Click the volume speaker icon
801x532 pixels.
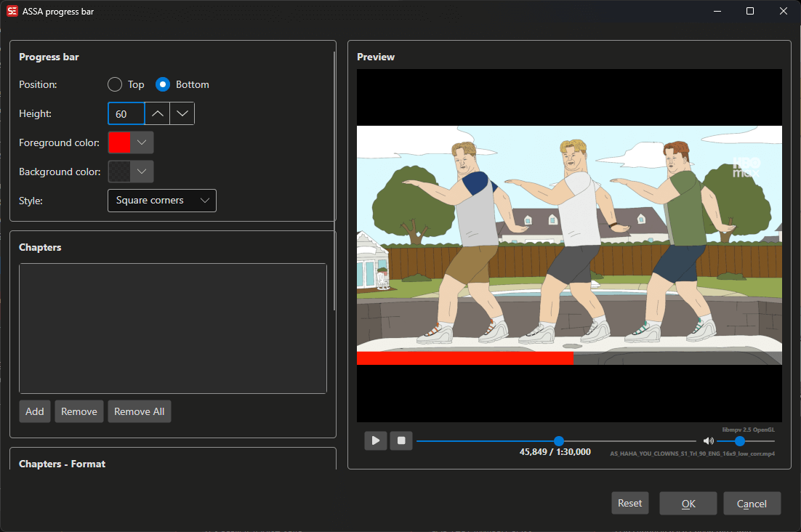point(708,441)
